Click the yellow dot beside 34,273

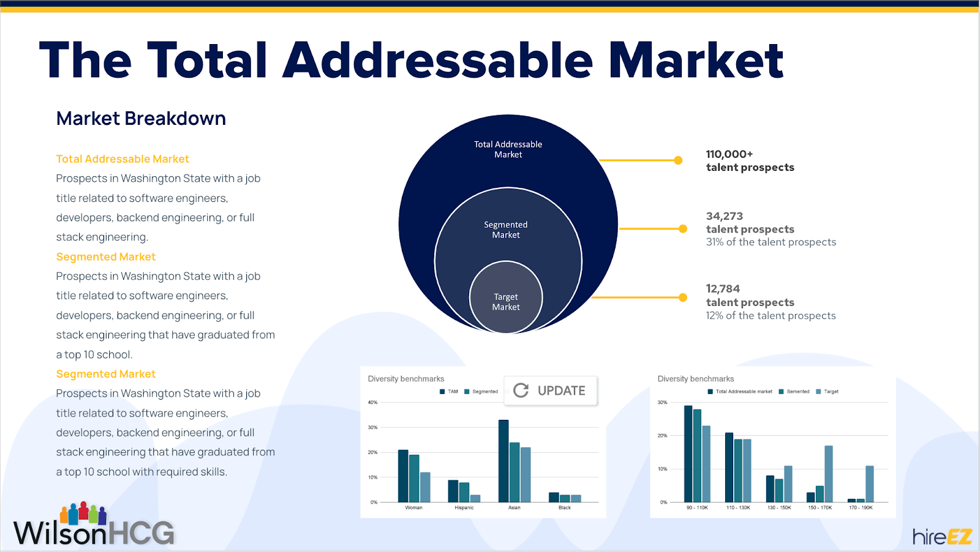[x=683, y=229]
